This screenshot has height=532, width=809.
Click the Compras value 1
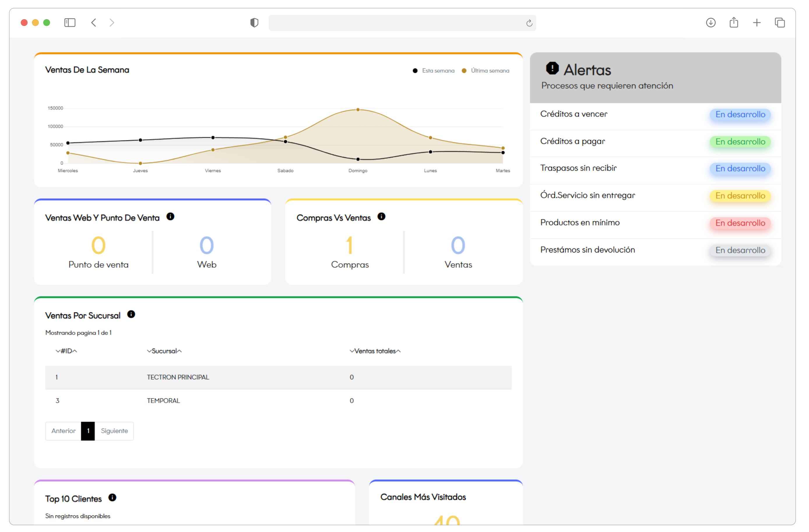(x=350, y=245)
